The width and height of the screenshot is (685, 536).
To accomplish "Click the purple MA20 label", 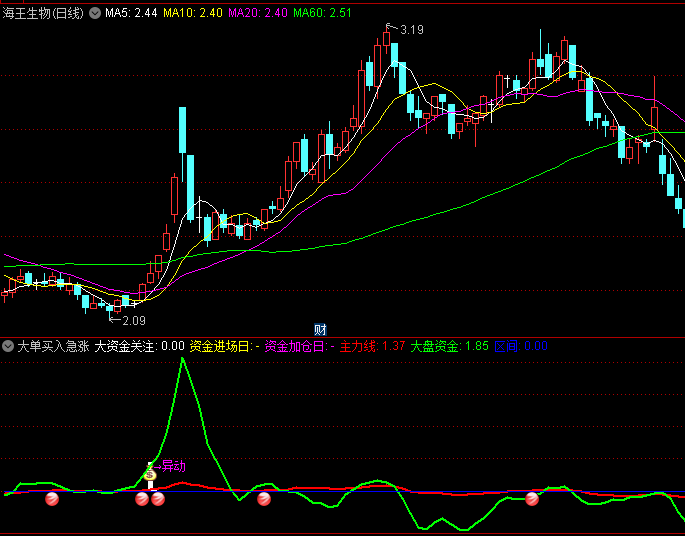I will pyautogui.click(x=258, y=13).
